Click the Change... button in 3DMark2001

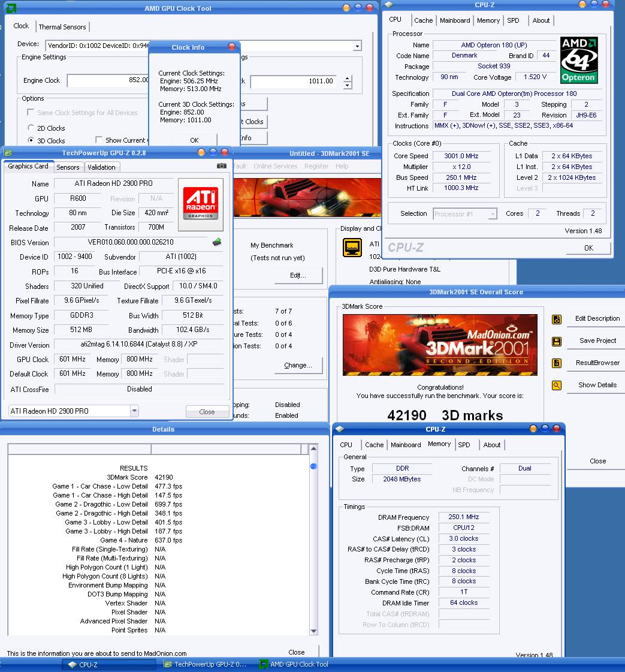298,365
